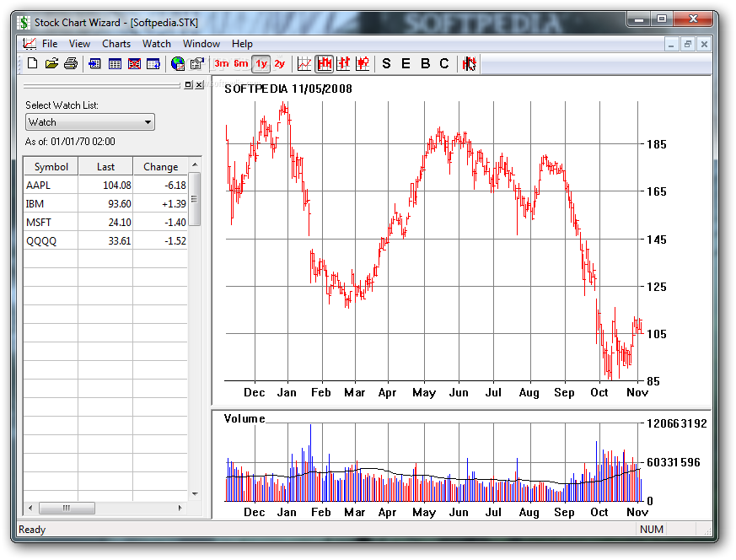Maximize the Stock Chart Wizard window

663,19
